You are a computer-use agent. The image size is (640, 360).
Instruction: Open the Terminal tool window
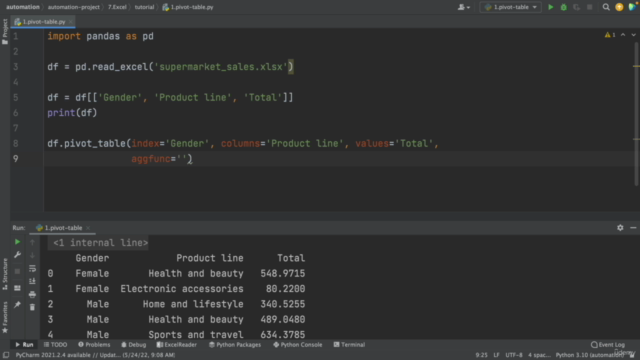[349, 345]
